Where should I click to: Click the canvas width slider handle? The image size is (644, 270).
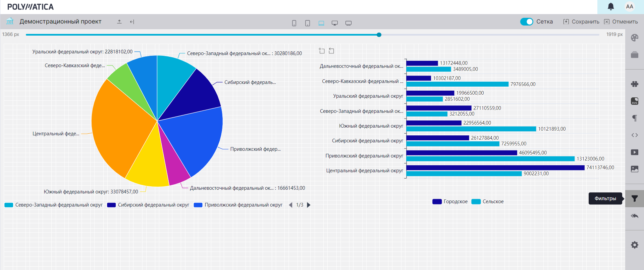point(379,35)
